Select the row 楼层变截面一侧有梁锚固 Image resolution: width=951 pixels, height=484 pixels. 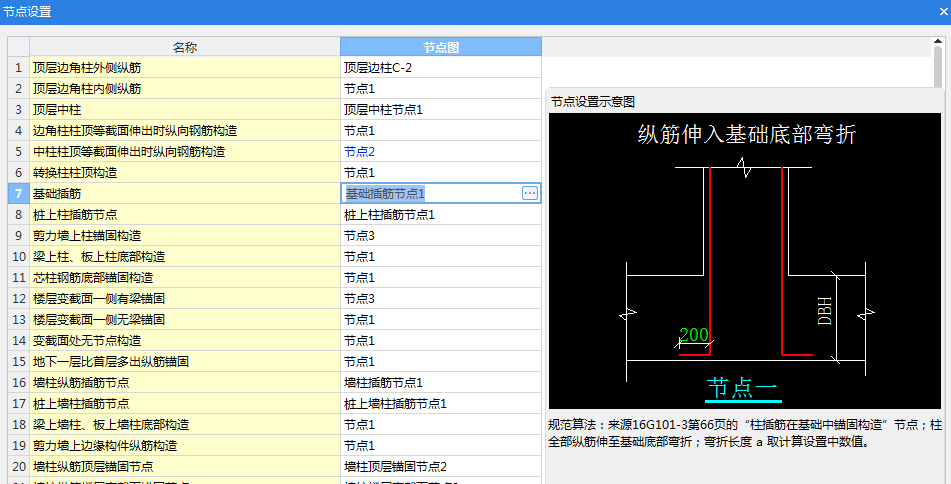pos(185,298)
